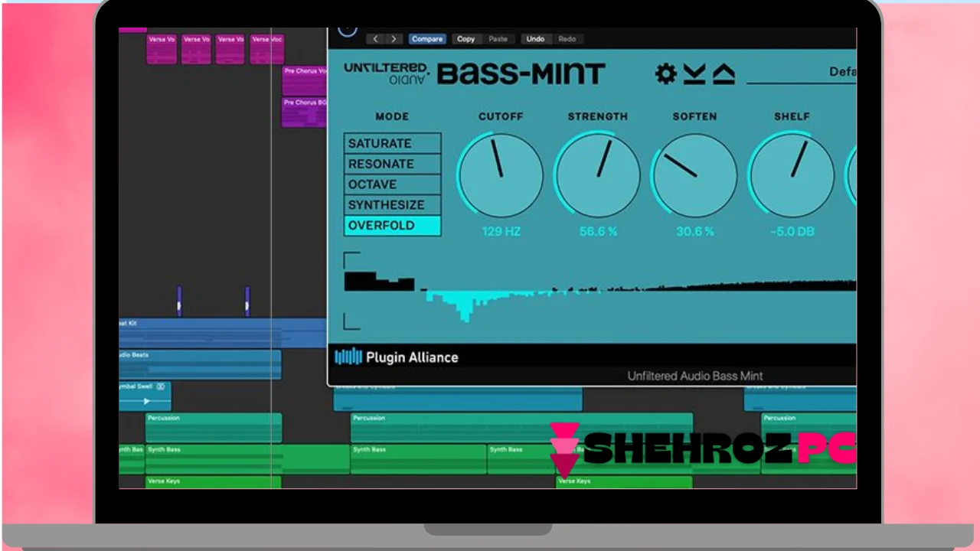Click the spectrum analyzer display

599,291
